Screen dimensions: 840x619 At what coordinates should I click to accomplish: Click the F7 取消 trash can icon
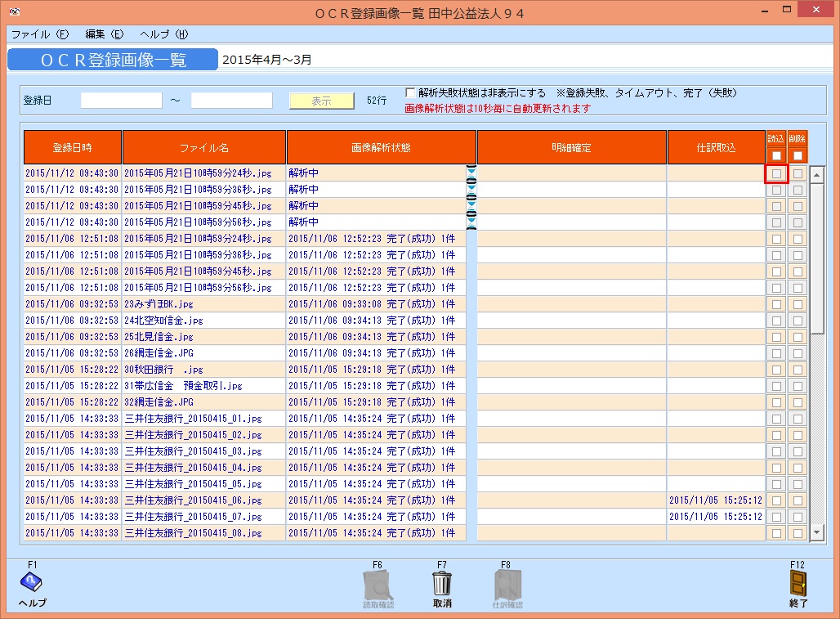pos(442,583)
